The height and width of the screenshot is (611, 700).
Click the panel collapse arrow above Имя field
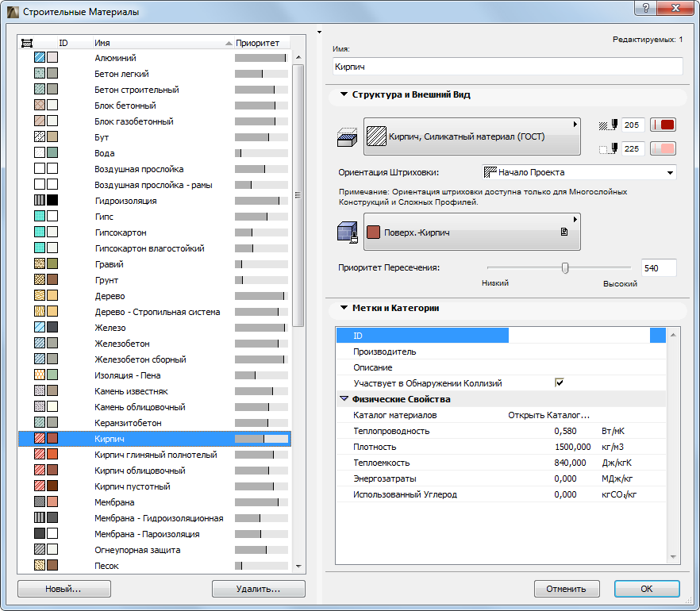pos(319,32)
